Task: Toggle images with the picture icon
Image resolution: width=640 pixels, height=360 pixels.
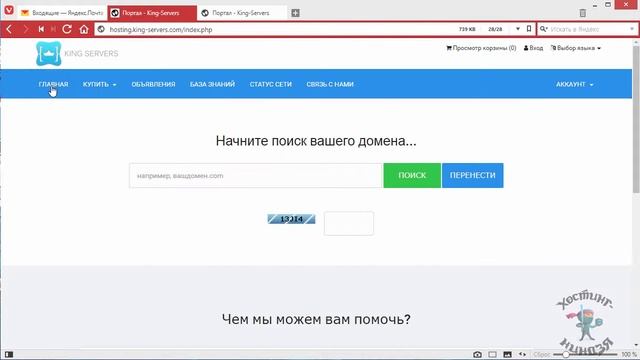Action: click(507, 354)
